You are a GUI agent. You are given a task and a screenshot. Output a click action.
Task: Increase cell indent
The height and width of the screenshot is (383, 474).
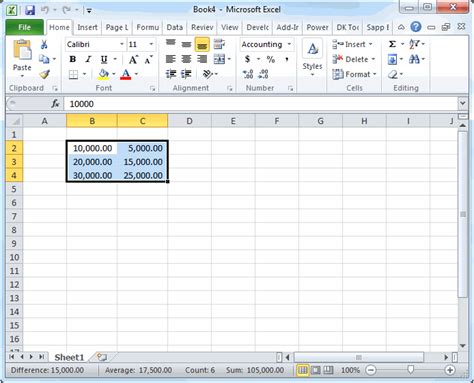pyautogui.click(x=186, y=74)
